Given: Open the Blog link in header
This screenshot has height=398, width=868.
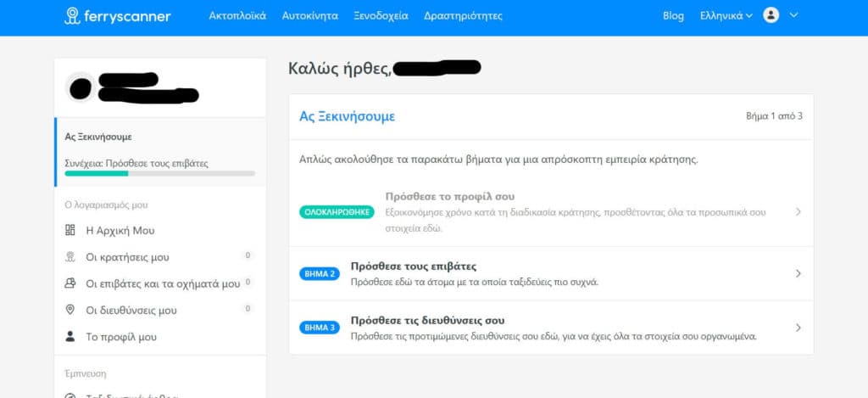Looking at the screenshot, I should tap(673, 16).
